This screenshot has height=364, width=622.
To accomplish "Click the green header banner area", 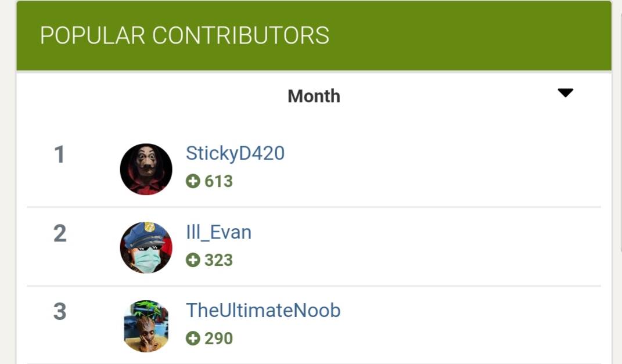I will [314, 36].
